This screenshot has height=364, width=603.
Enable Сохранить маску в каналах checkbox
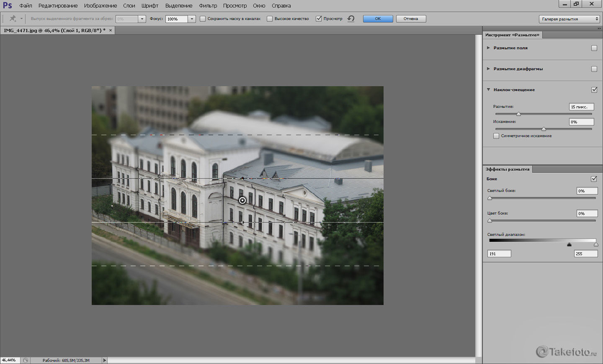(x=203, y=19)
